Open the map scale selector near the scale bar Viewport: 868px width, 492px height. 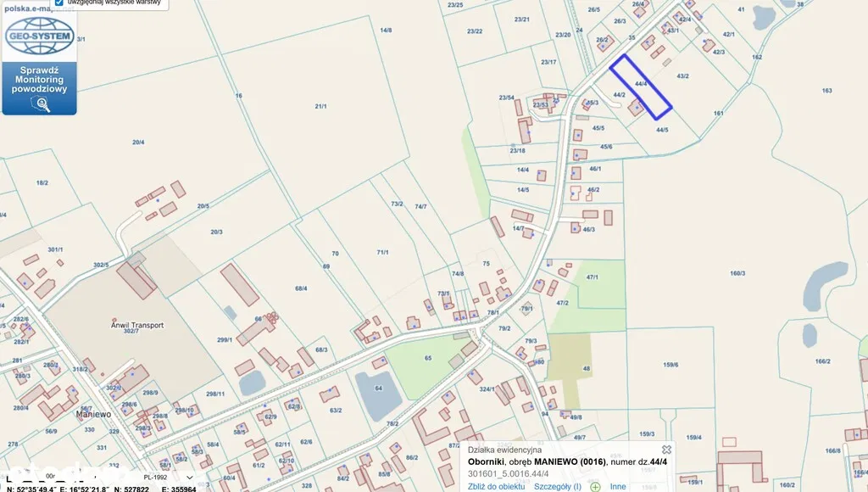click(x=52, y=476)
